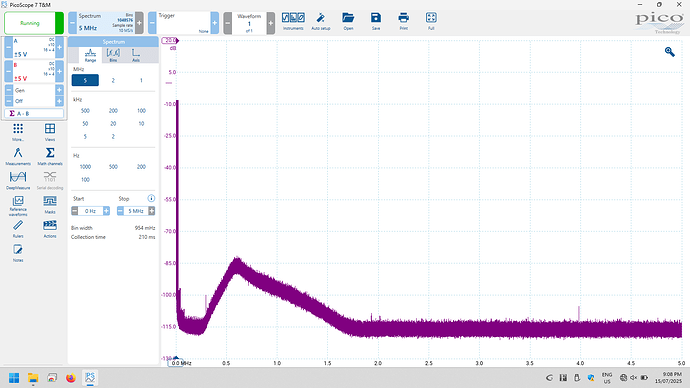Select the 5 MHz range option
690x388 pixels.
(x=85, y=81)
